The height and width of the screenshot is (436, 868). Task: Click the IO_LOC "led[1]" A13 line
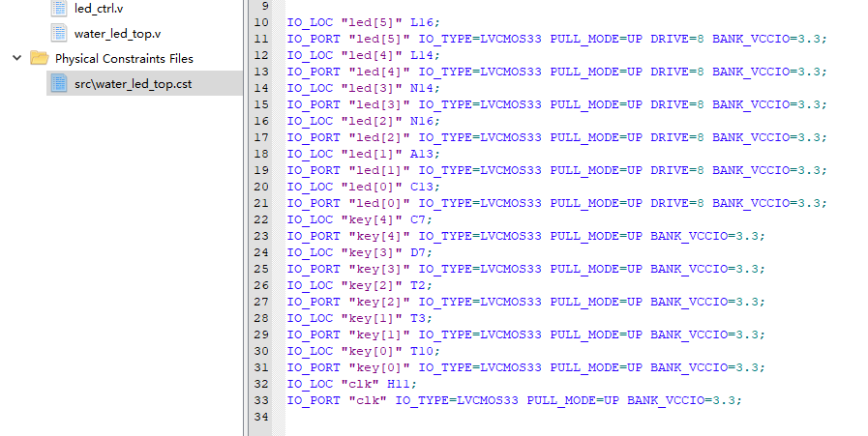point(363,154)
